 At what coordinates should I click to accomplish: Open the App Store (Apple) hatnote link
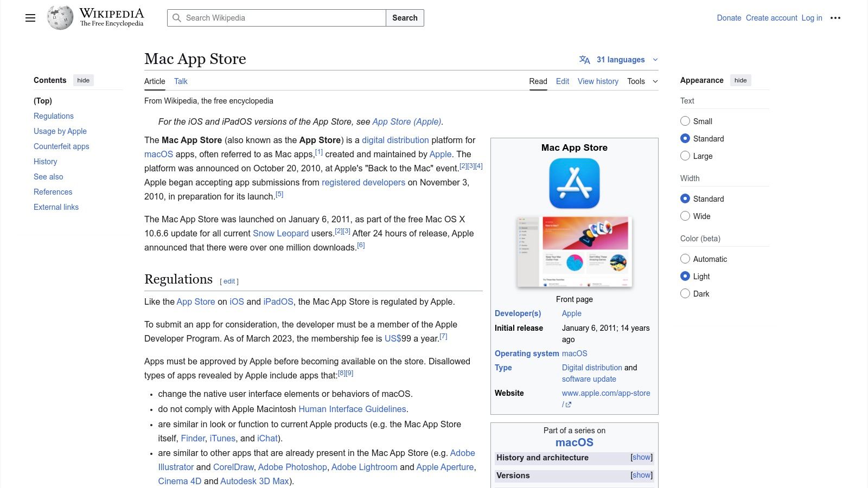pos(407,121)
